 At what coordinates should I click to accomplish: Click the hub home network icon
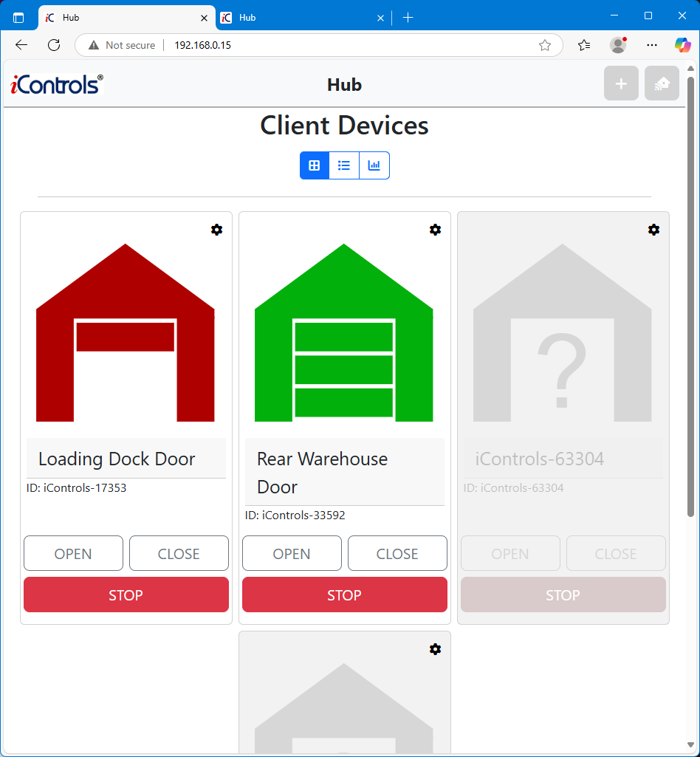[x=662, y=84]
